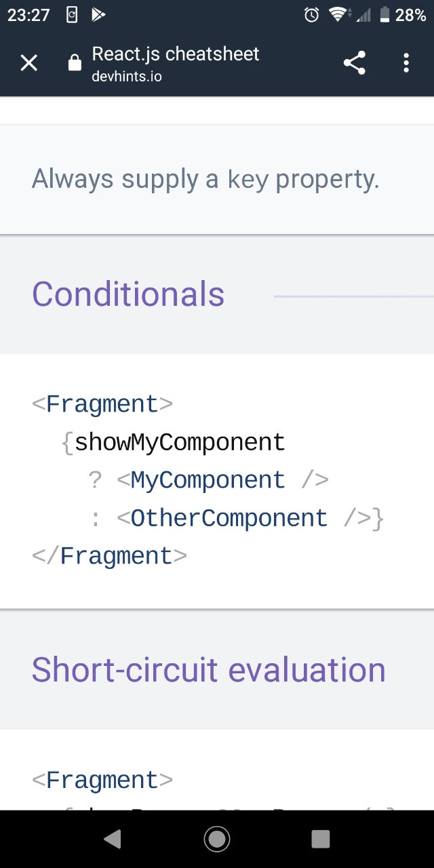The width and height of the screenshot is (434, 868).
Task: Tap the Play Store notification icon
Action: tap(98, 15)
